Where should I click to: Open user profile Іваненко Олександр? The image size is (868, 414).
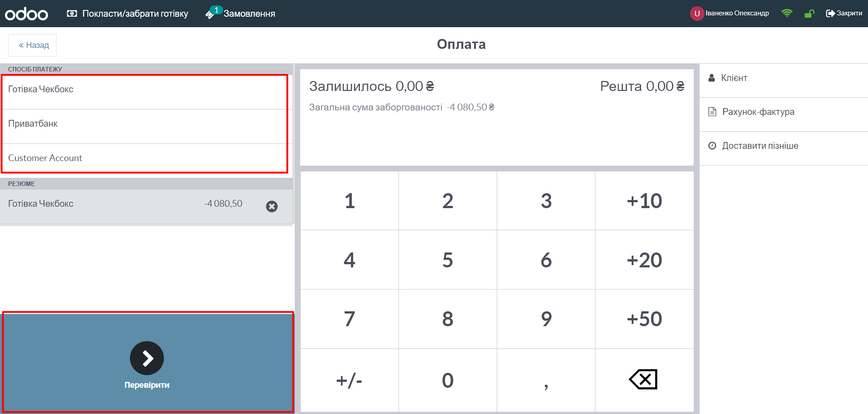coord(729,13)
